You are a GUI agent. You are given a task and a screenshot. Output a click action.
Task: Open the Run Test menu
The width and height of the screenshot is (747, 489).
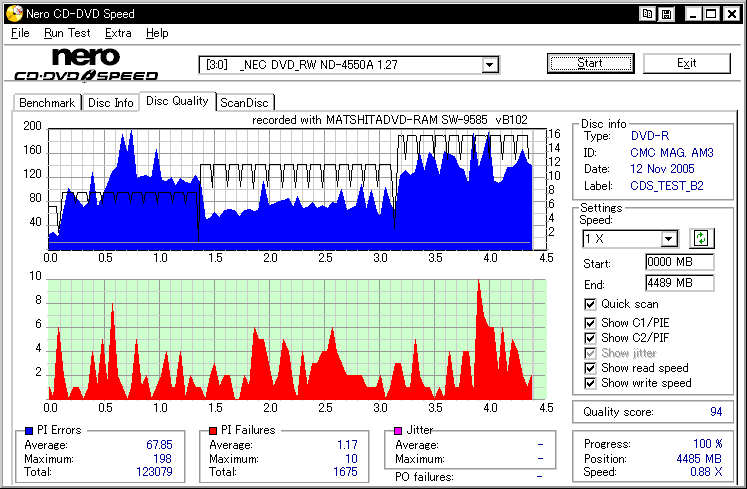click(x=67, y=33)
